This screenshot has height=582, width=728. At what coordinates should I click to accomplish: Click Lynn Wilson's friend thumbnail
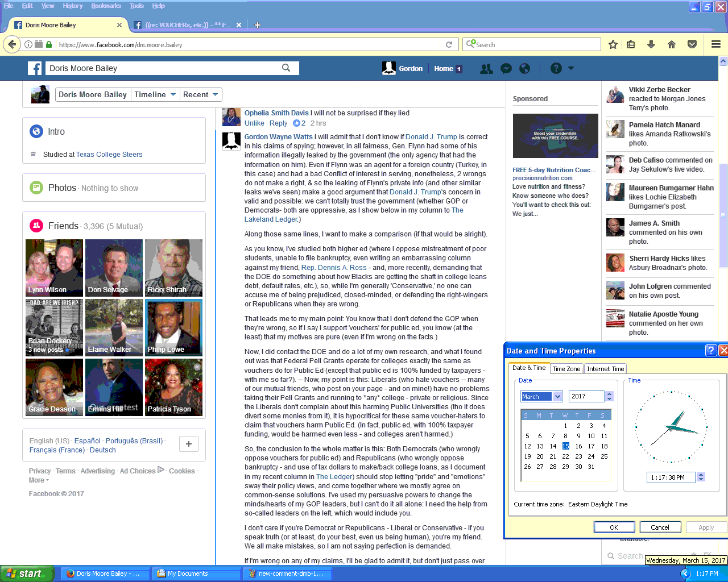coord(54,268)
